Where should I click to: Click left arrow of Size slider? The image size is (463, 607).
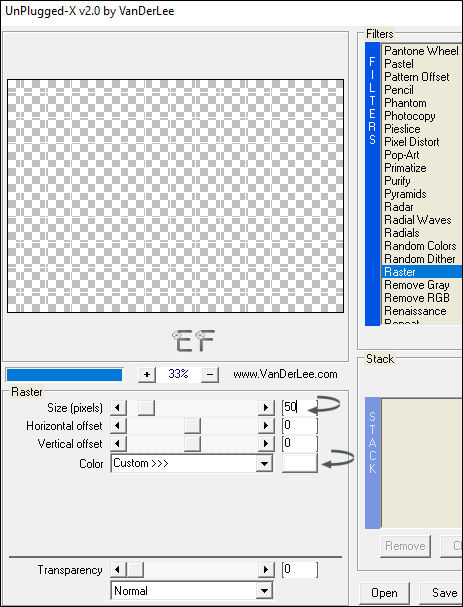118,408
